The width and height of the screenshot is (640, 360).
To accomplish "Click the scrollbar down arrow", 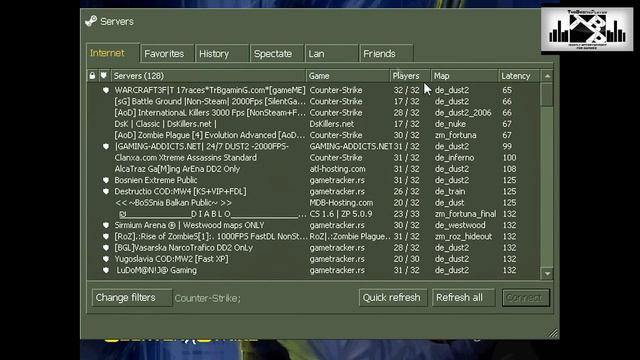I will click(x=547, y=274).
